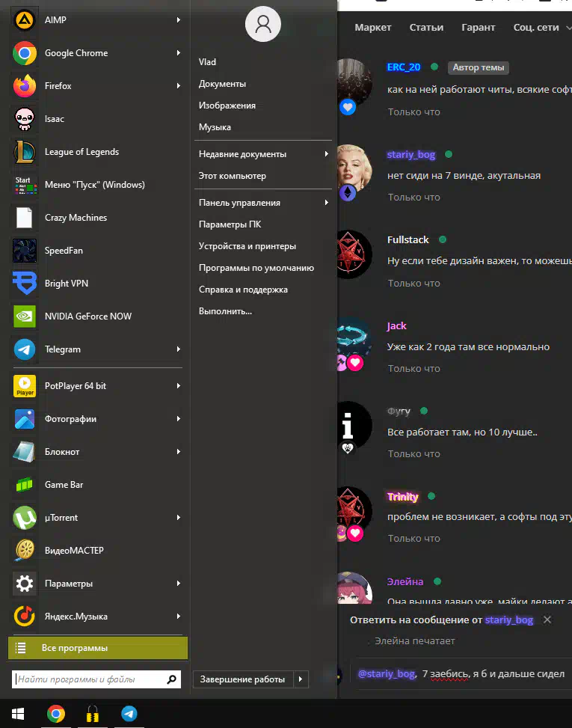The width and height of the screenshot is (572, 728).
Task: Launch the Isaac game icon
Action: (24, 119)
